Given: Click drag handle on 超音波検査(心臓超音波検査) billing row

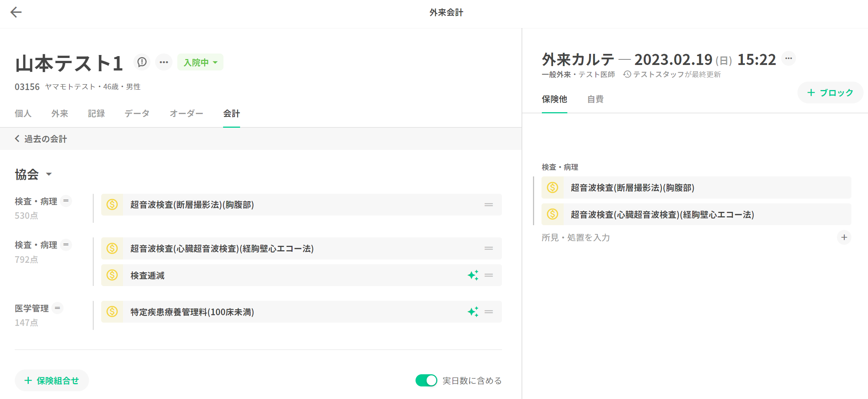Looking at the screenshot, I should [x=489, y=248].
